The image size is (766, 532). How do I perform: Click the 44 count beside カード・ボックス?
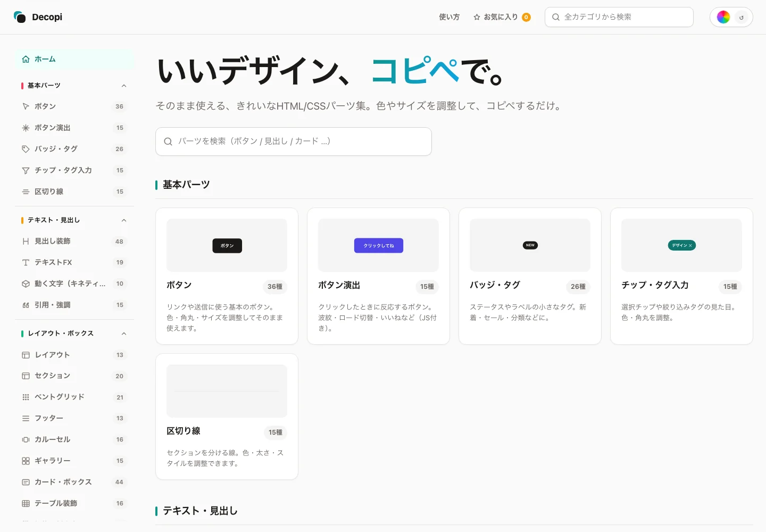click(119, 482)
